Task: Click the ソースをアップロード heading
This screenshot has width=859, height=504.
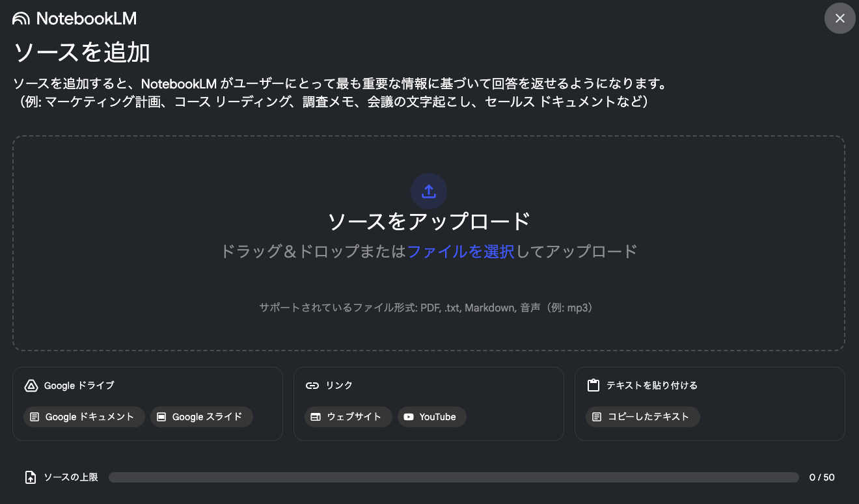Action: coord(429,222)
